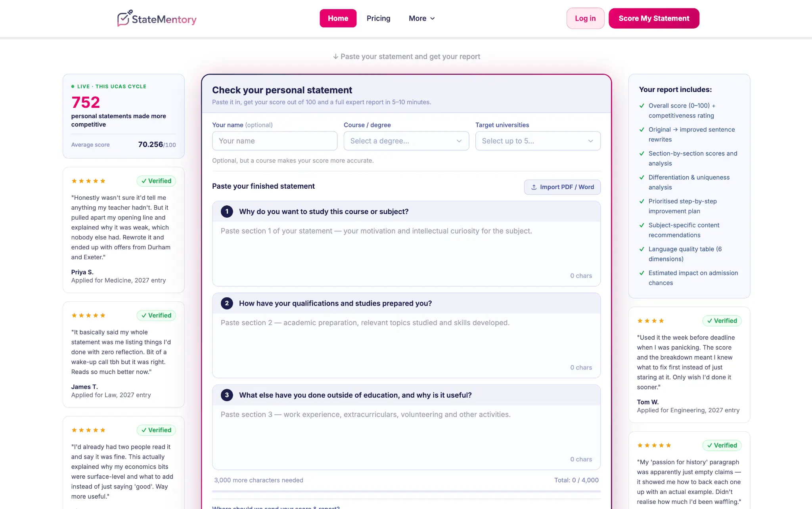
Task: Click the star rating on Priya S. review
Action: (x=88, y=181)
